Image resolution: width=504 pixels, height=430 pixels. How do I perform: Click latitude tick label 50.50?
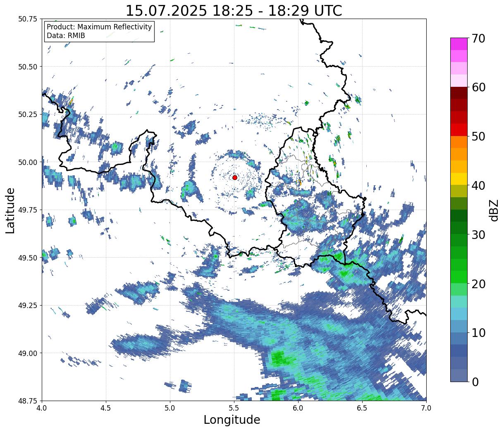tap(27, 67)
